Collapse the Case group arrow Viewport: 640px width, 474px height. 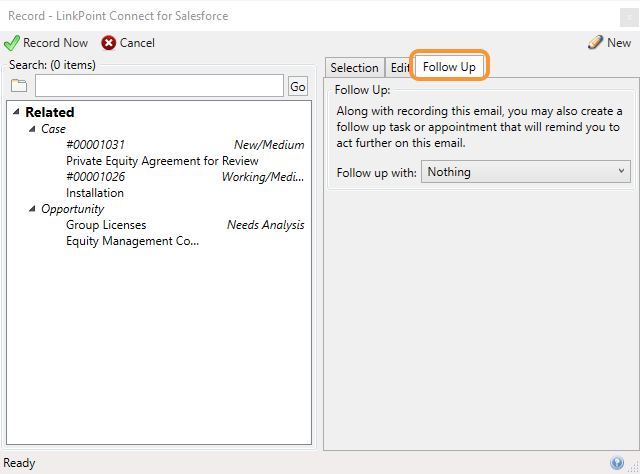[32, 129]
